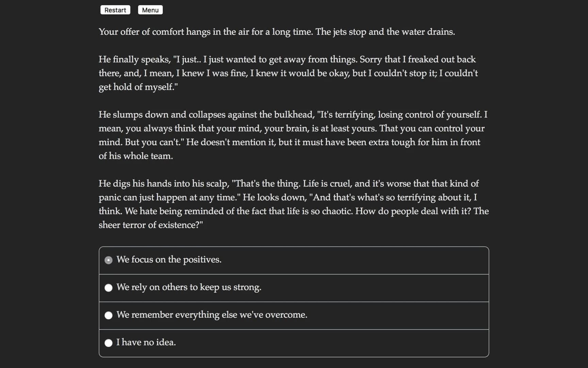Click the third answer's radio control
The width and height of the screenshot is (588, 368).
pyautogui.click(x=109, y=316)
